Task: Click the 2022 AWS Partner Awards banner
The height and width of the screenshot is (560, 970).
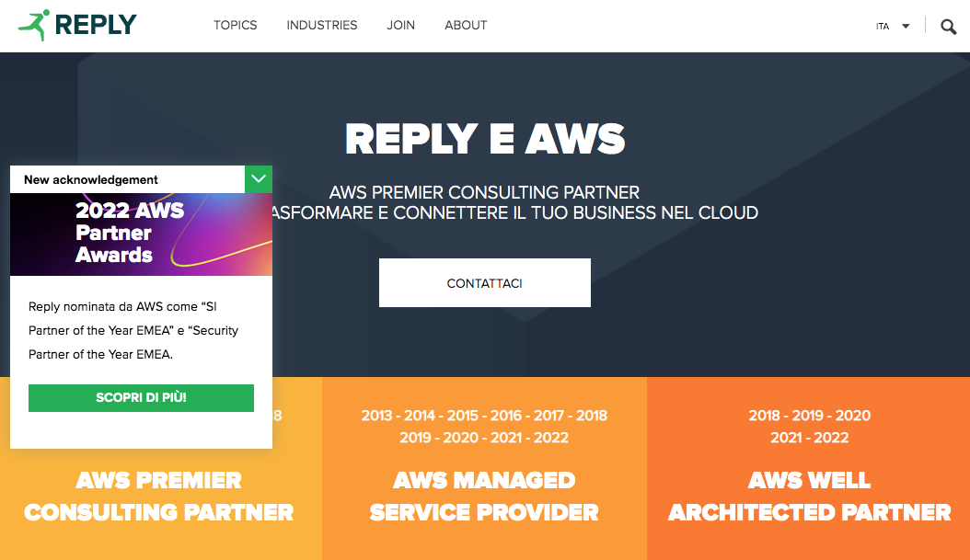Action: [x=141, y=234]
